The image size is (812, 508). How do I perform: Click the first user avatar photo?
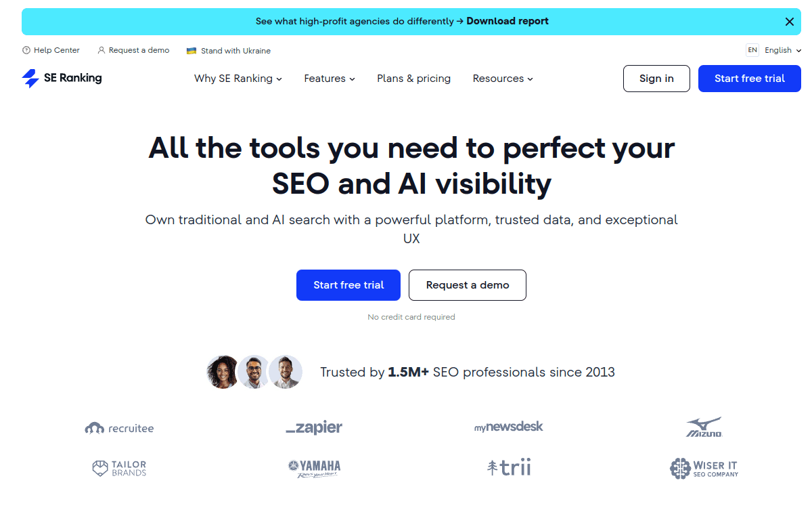[223, 372]
